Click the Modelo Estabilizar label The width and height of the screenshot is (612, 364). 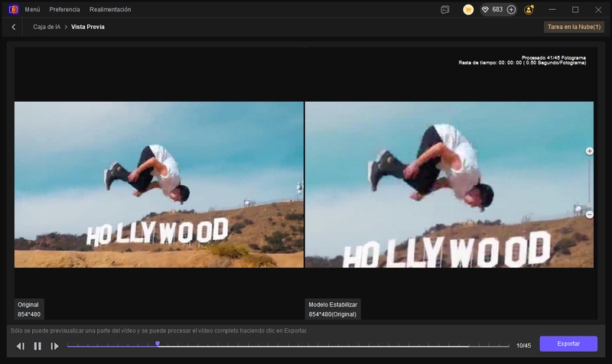(x=333, y=310)
